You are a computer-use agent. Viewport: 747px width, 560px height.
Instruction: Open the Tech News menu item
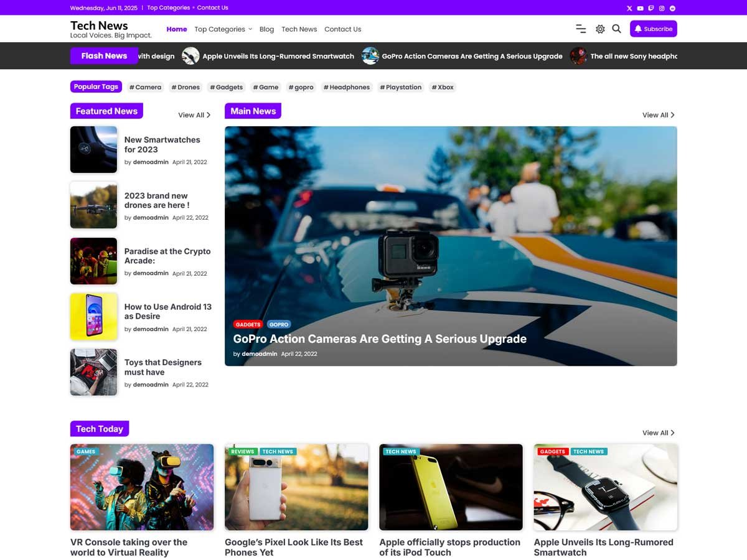click(x=299, y=29)
